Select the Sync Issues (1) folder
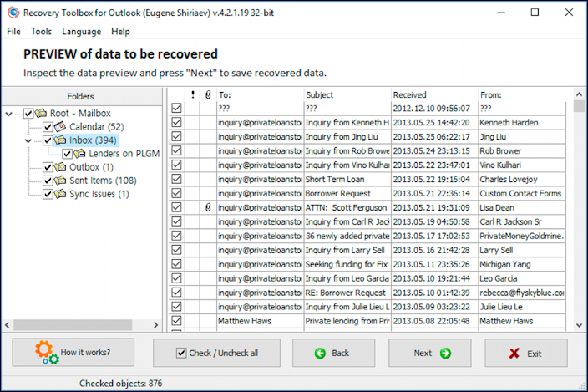The height and width of the screenshot is (392, 588). 99,194
